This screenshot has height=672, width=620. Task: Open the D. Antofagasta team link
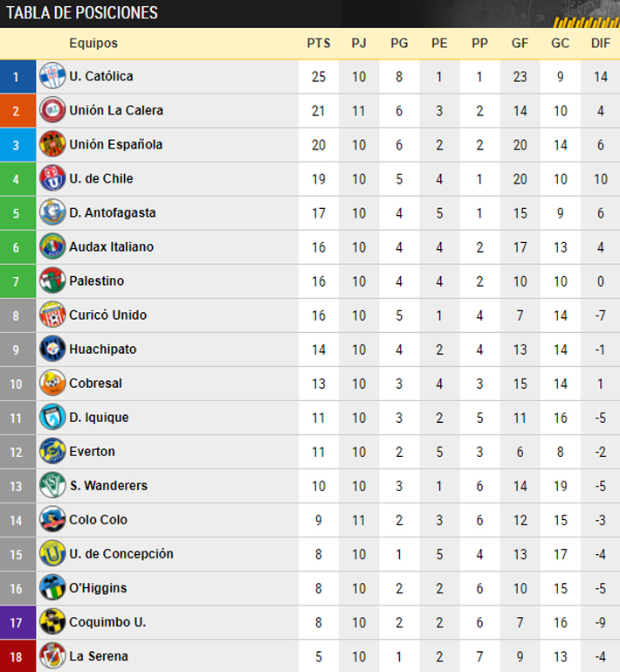coord(113,213)
